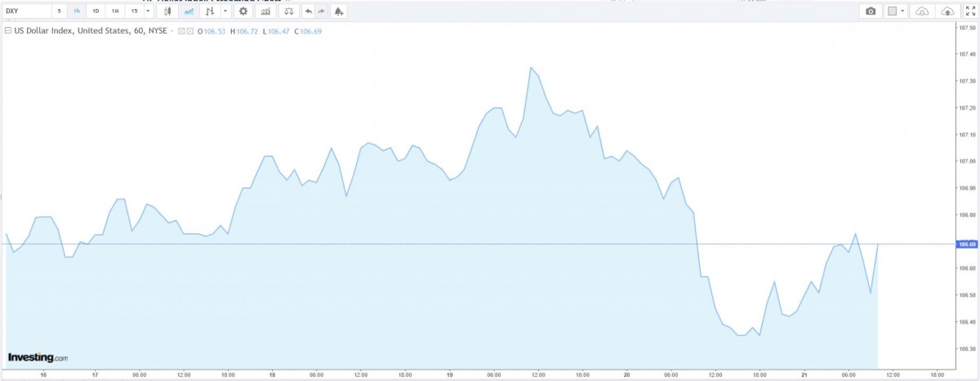This screenshot has width=980, height=381.
Task: Click the high value H106.72
Action: point(244,31)
